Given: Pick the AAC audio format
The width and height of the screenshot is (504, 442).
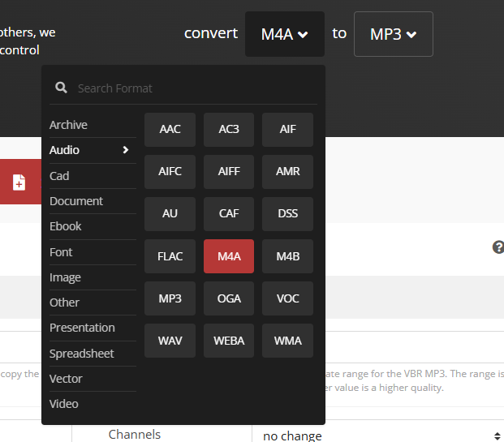Looking at the screenshot, I should click(170, 130).
